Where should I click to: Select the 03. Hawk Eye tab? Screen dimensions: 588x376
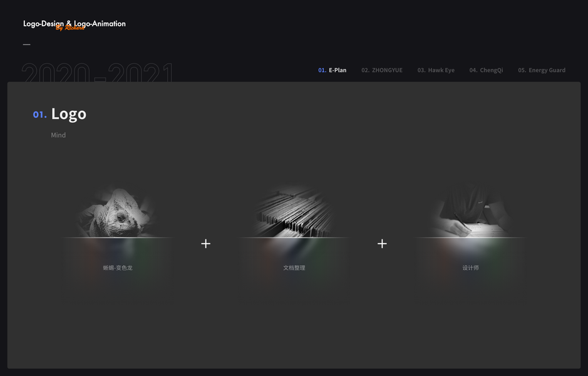(436, 70)
